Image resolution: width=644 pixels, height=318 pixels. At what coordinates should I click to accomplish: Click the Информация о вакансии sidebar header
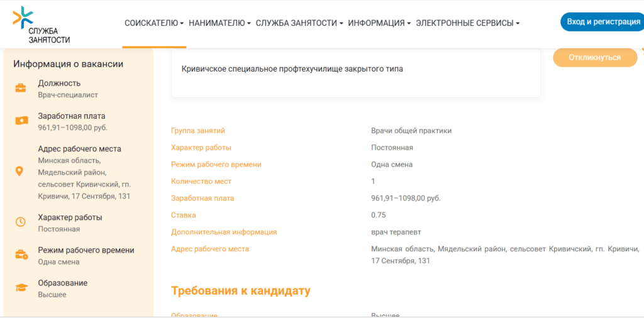[x=68, y=64]
